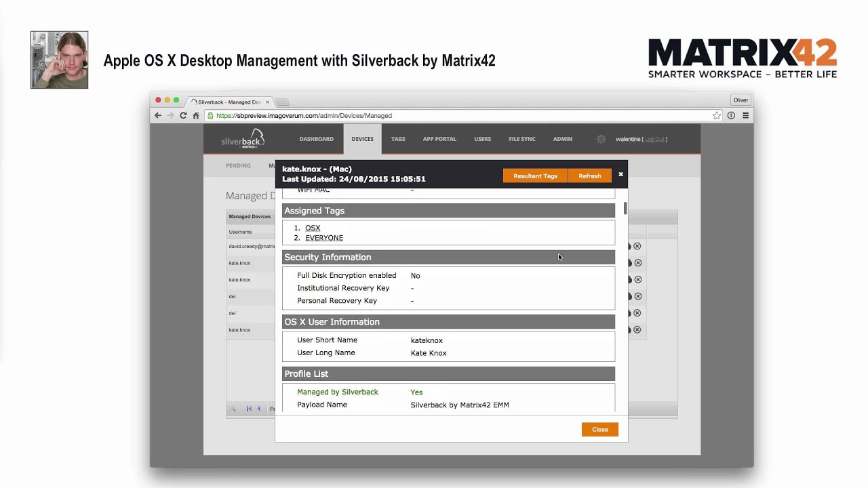Open a new browser tab
Image resolution: width=868 pixels, height=488 pixels.
click(x=282, y=102)
